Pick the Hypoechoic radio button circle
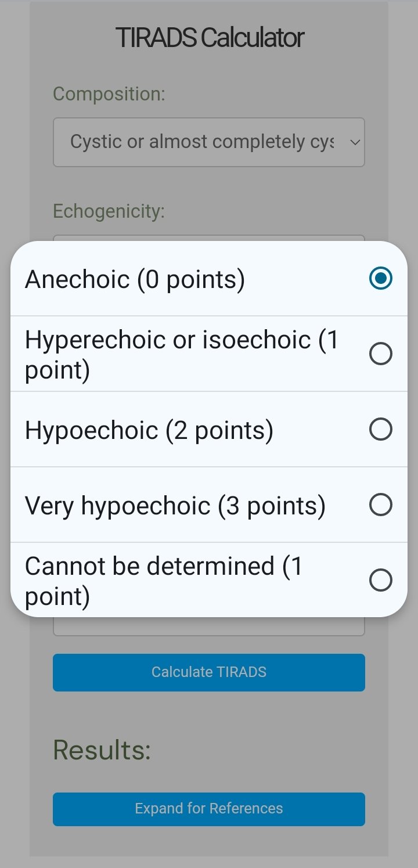The width and height of the screenshot is (418, 868). point(381,429)
